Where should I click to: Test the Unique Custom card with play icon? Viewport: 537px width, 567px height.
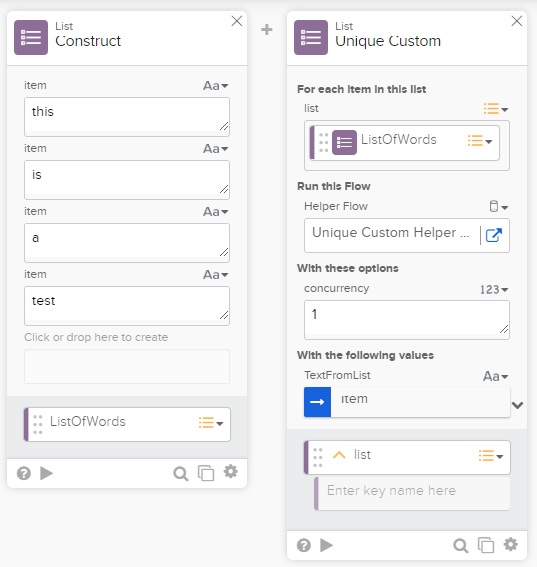[x=326, y=545]
